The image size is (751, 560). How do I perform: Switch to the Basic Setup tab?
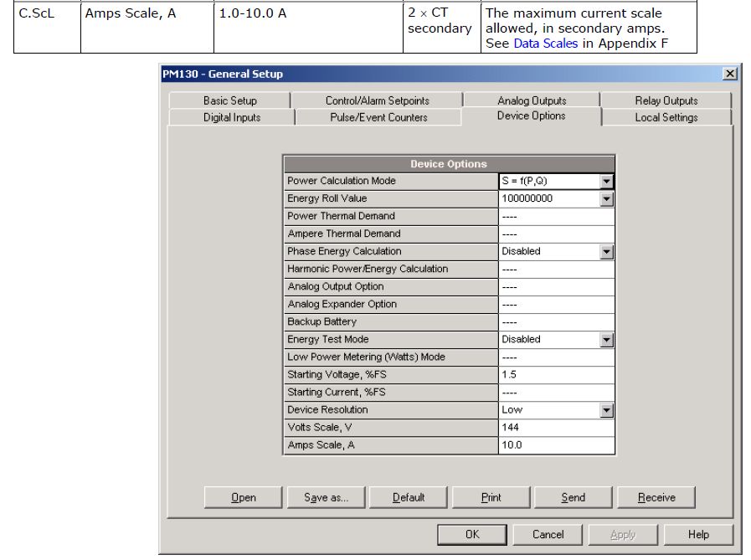click(x=230, y=100)
